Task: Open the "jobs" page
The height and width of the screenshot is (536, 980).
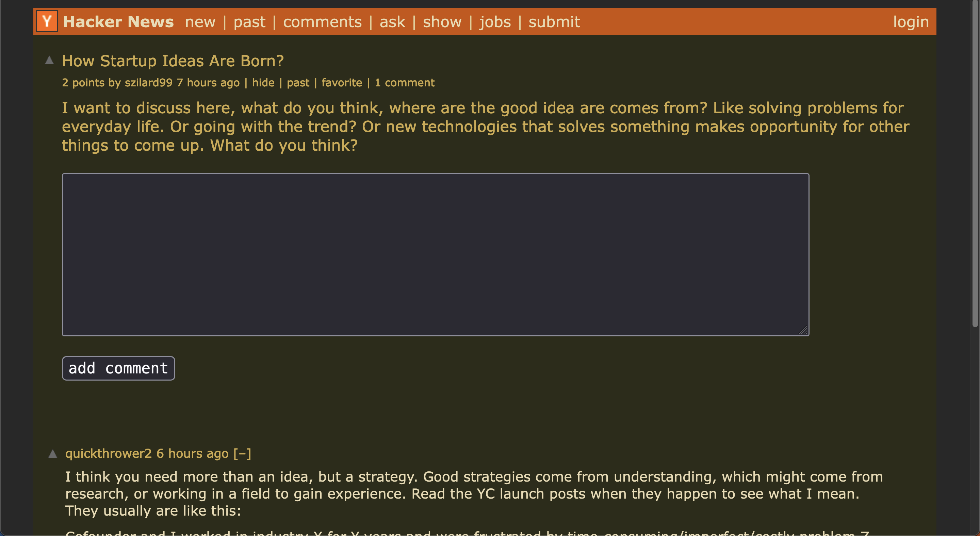Action: pos(495,22)
